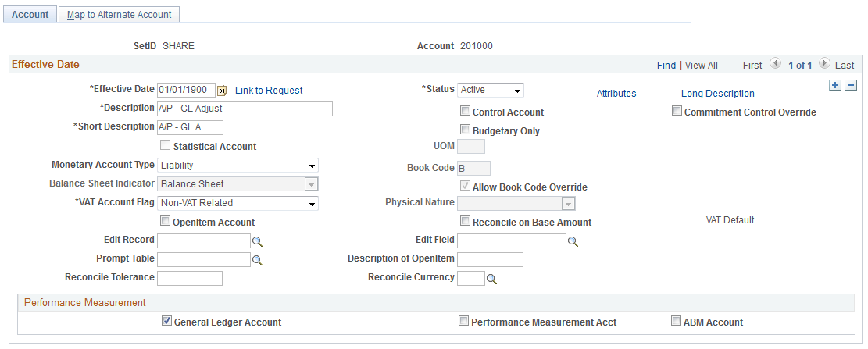Click the Short Description field
Image resolution: width=868 pixels, height=349 pixels.
click(x=190, y=128)
